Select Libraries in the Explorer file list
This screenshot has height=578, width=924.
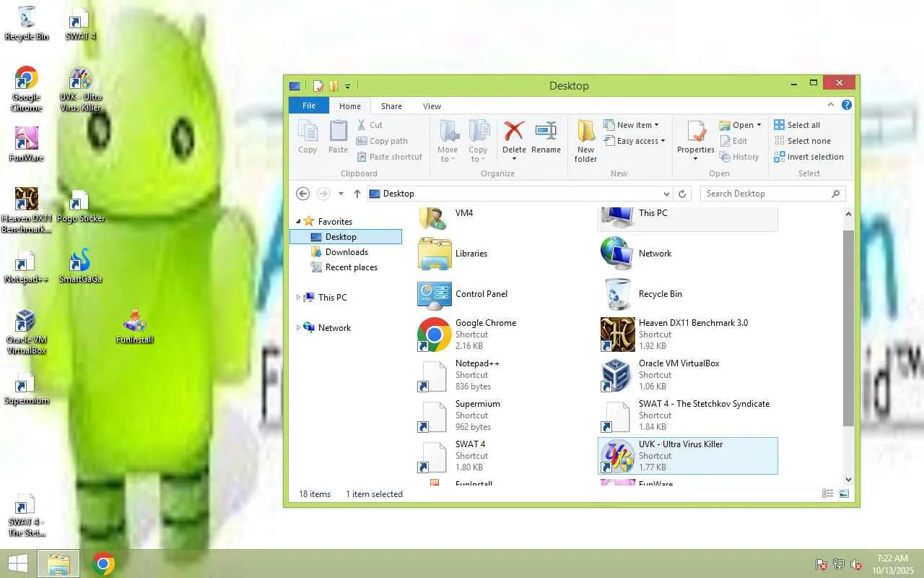click(506, 254)
